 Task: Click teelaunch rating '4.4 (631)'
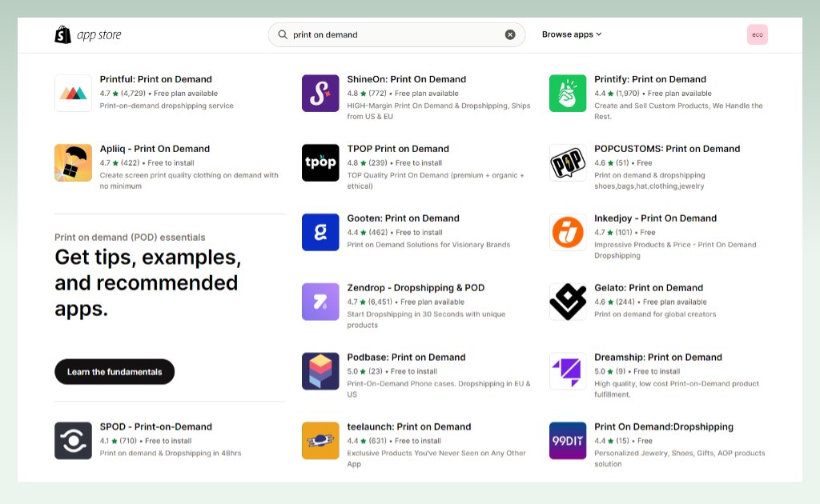(x=367, y=441)
